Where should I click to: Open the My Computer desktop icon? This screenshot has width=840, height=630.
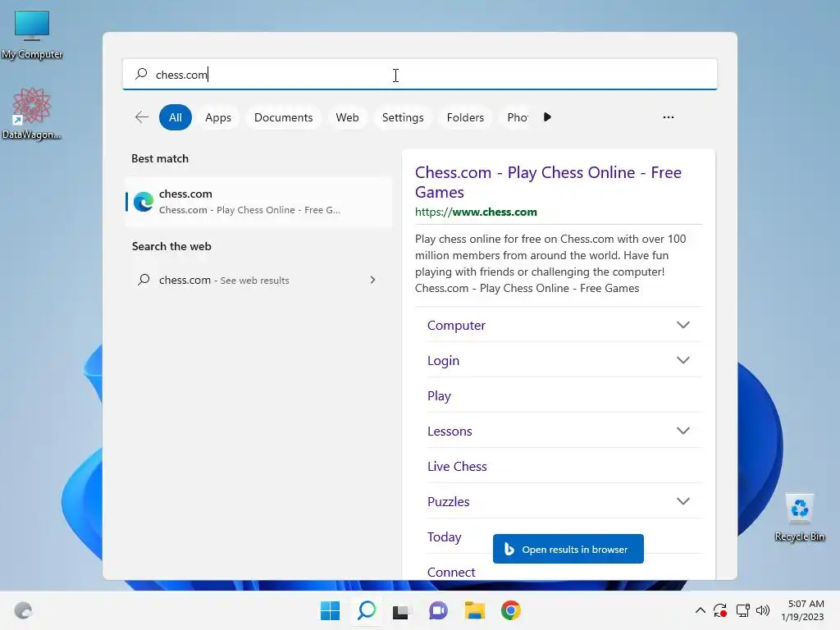(x=32, y=33)
